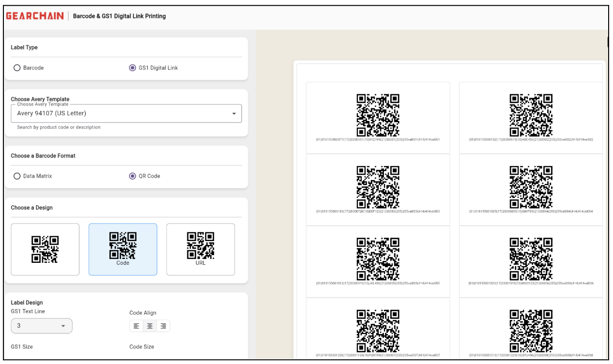Viewport: 613px width, 364px height.
Task: Choose the plain QR design without text
Action: (45, 249)
